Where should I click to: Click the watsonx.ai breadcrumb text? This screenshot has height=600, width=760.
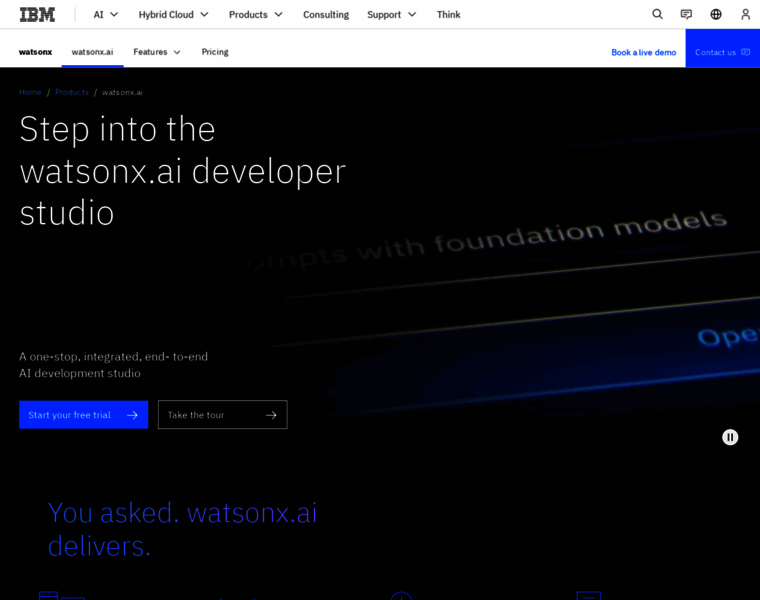[122, 92]
